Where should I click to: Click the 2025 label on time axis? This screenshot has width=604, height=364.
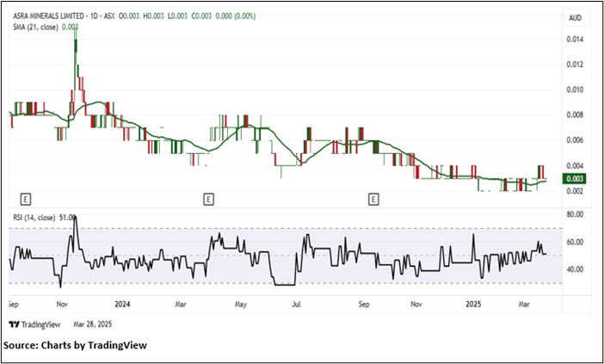click(x=473, y=305)
